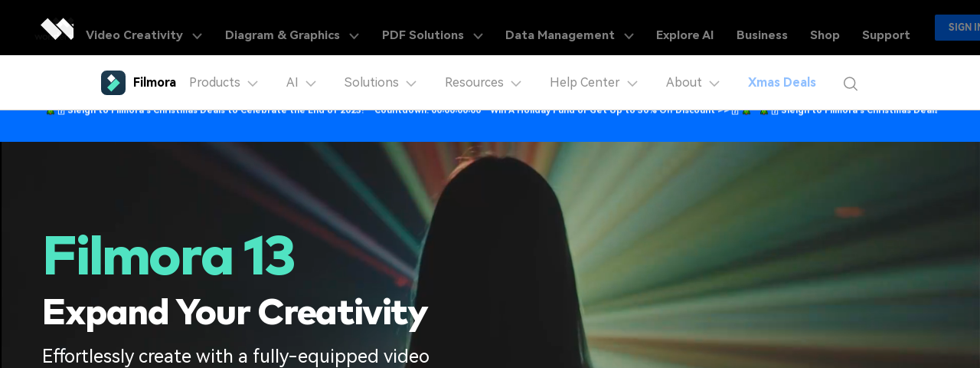Expand the Products dropdown arrow

[x=253, y=84]
